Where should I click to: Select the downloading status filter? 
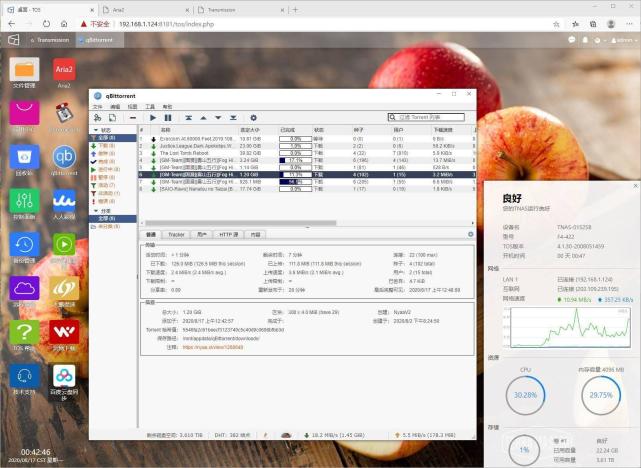pos(105,146)
